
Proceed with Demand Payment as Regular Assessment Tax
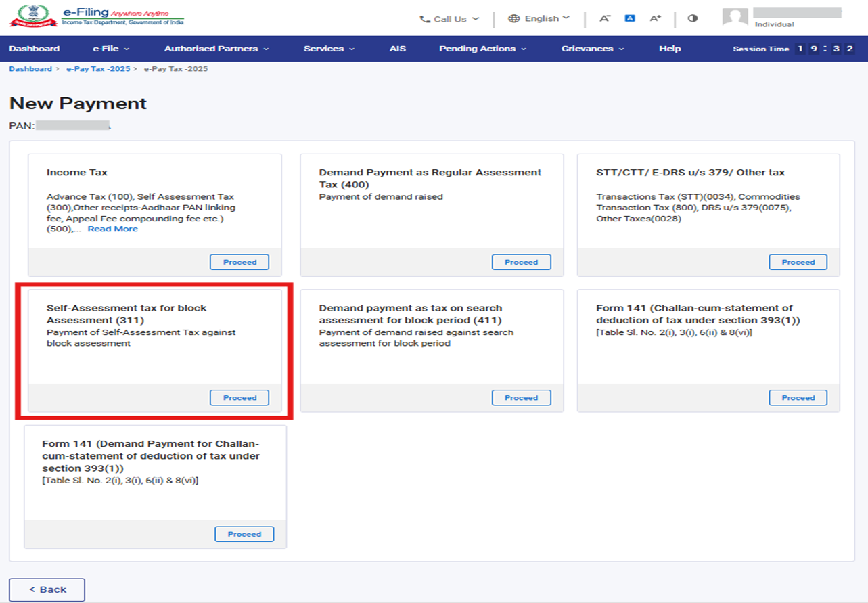tap(521, 262)
